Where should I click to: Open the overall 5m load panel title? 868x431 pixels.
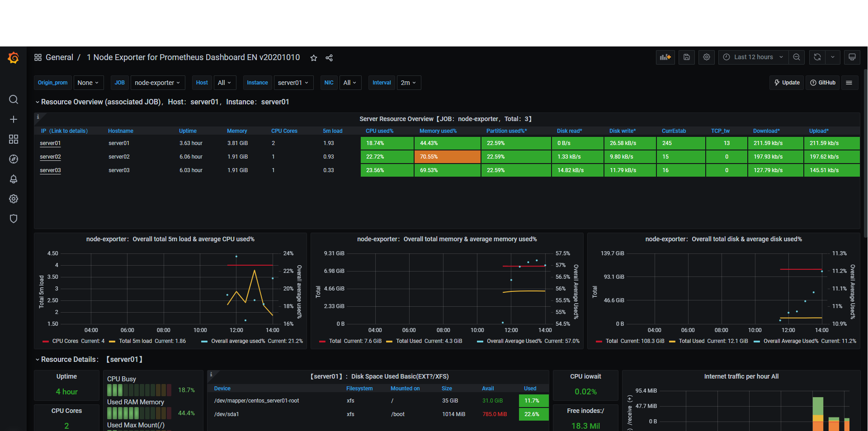coord(170,239)
